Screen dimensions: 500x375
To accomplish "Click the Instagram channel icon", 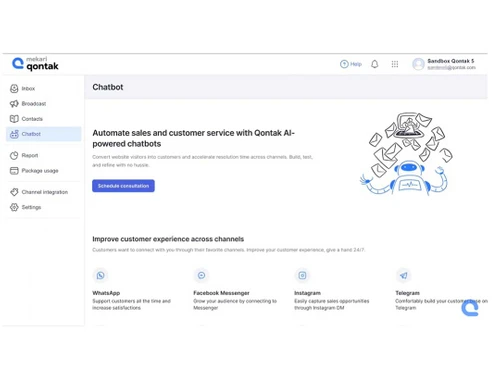I will click(x=302, y=275).
